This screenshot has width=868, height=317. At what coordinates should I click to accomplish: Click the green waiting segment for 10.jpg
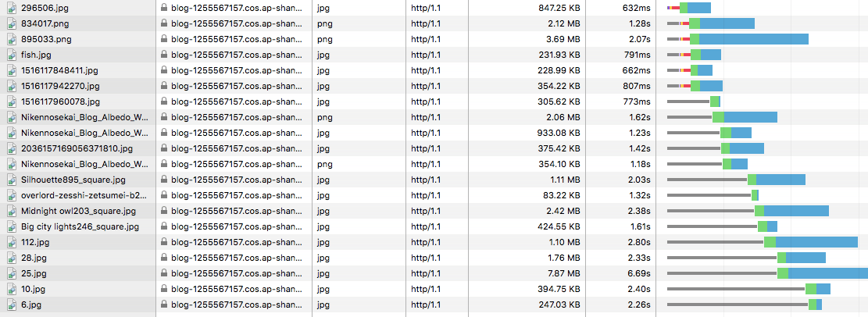(x=811, y=289)
